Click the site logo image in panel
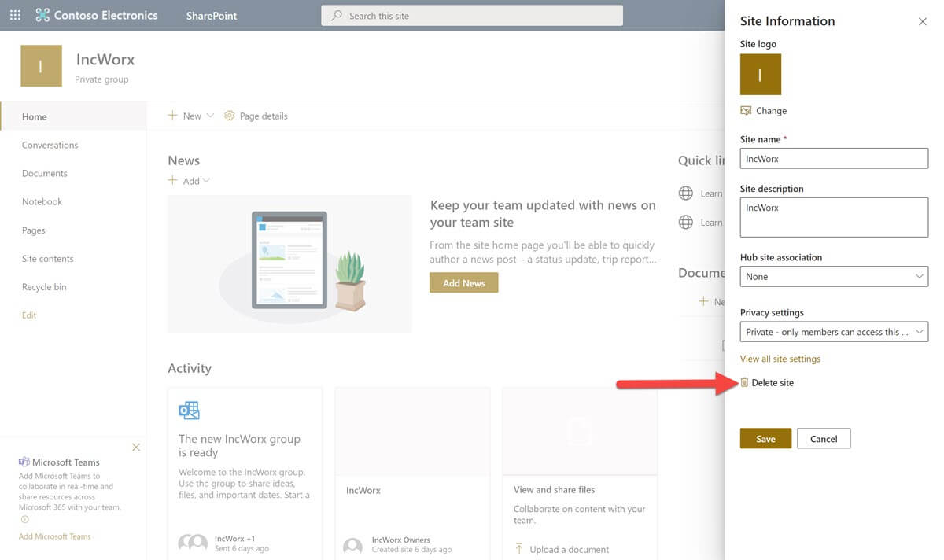Viewport: 944px width, 560px height. click(x=761, y=75)
